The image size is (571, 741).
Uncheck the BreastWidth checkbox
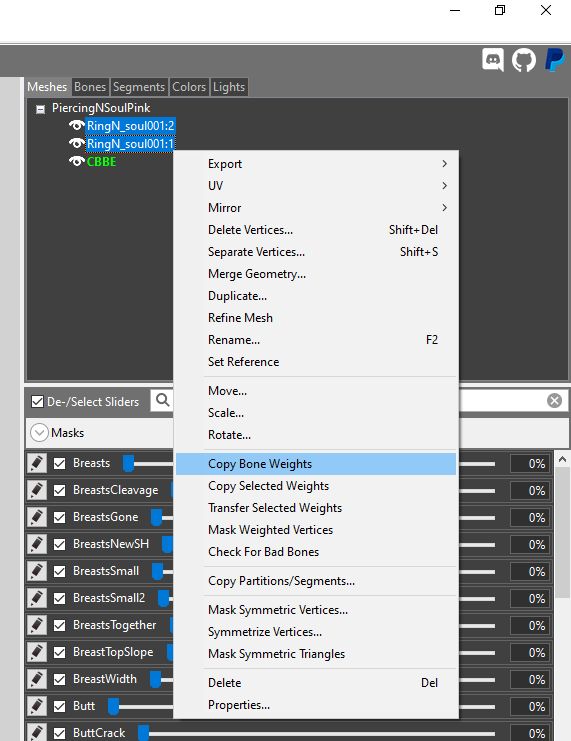(x=60, y=679)
